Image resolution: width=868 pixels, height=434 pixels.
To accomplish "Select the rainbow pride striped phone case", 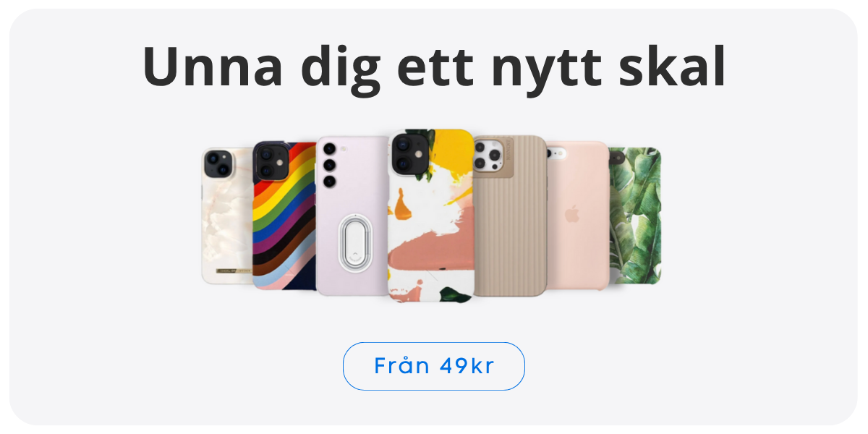I will [x=284, y=215].
